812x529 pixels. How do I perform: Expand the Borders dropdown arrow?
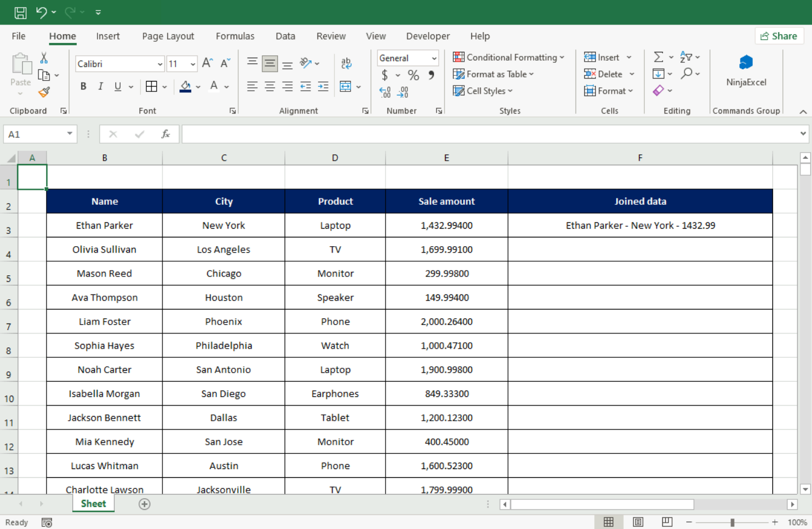(x=165, y=87)
